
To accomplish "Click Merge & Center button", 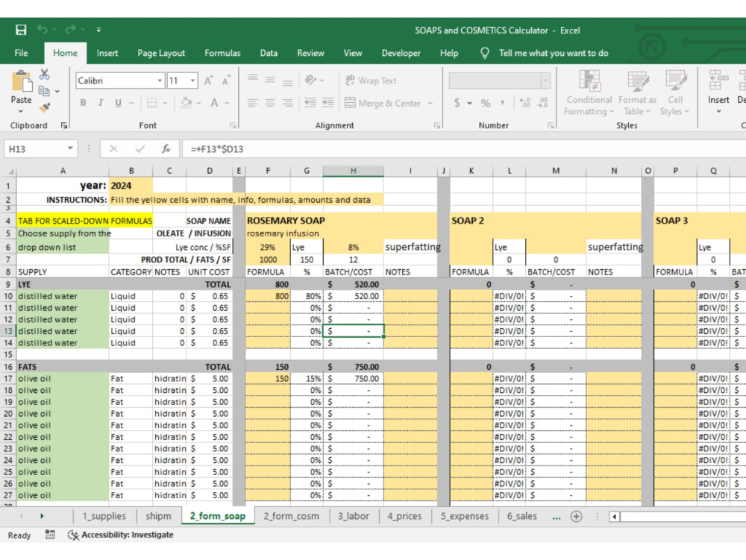I will (383, 103).
